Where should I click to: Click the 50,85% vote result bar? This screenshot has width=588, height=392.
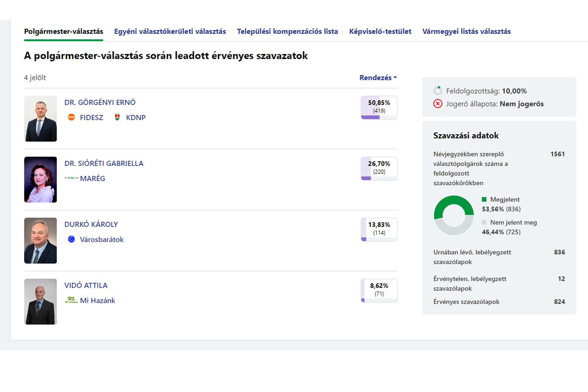(379, 107)
